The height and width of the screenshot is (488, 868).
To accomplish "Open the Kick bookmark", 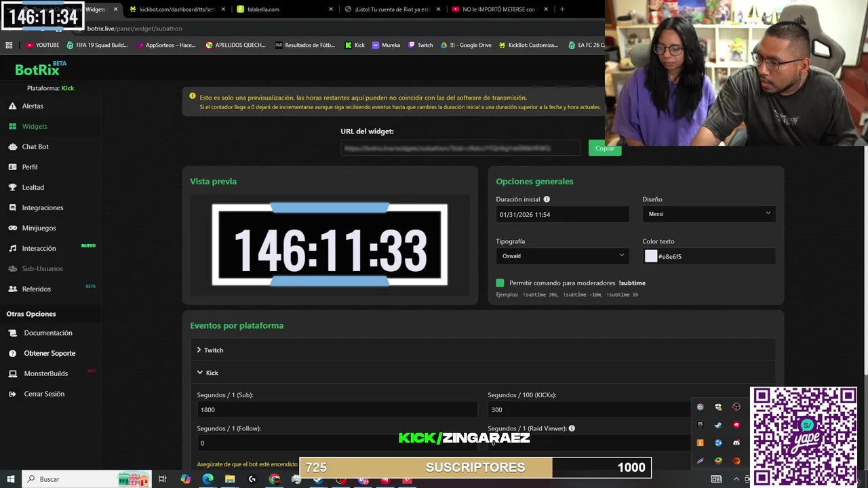I will (x=355, y=45).
